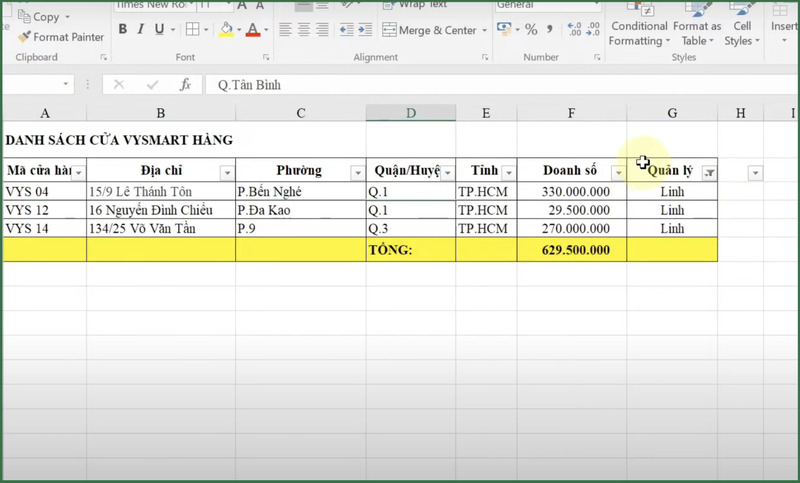Viewport: 800px width, 483px height.
Task: Open the Doanh số column filter dropdown
Action: click(x=618, y=172)
